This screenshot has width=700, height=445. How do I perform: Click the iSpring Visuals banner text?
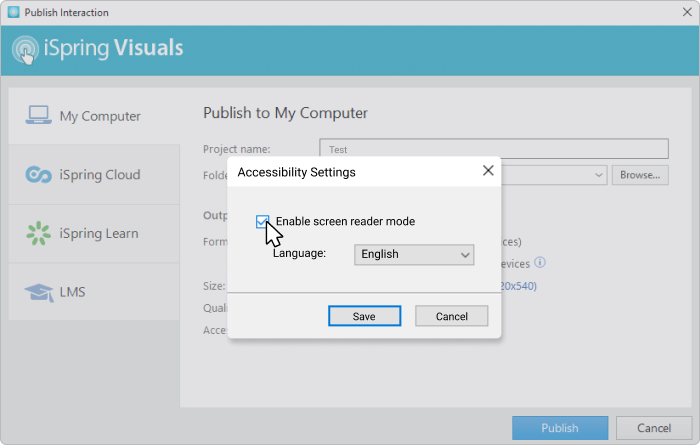[x=113, y=48]
